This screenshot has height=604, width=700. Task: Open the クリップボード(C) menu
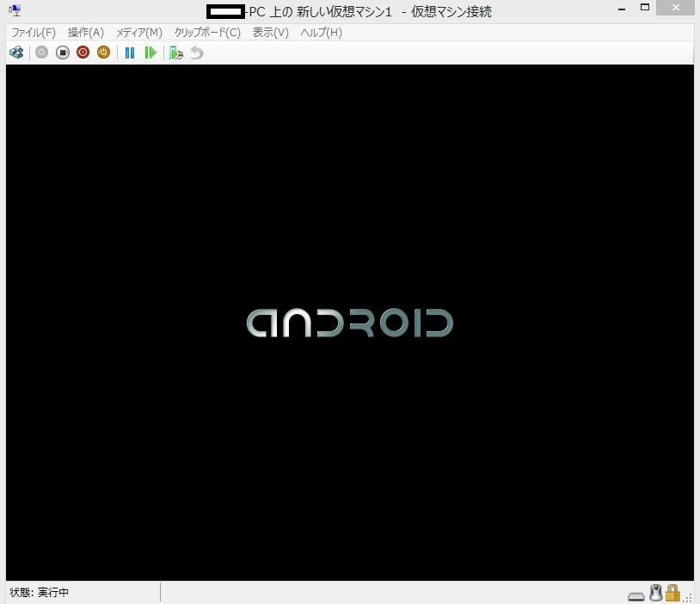207,33
